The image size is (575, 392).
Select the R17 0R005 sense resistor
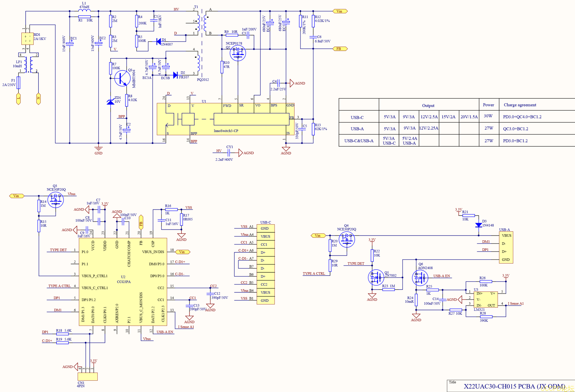coord(181,220)
